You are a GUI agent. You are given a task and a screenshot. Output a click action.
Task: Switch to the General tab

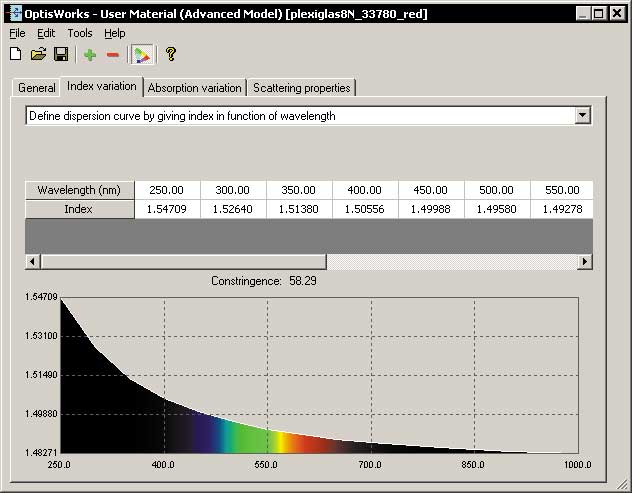pos(37,88)
